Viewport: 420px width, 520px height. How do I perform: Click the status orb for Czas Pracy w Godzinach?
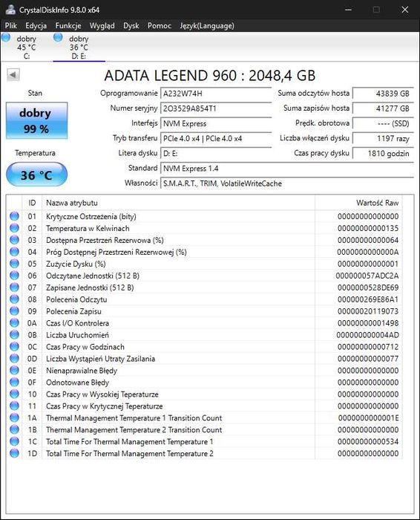pyautogui.click(x=14, y=347)
